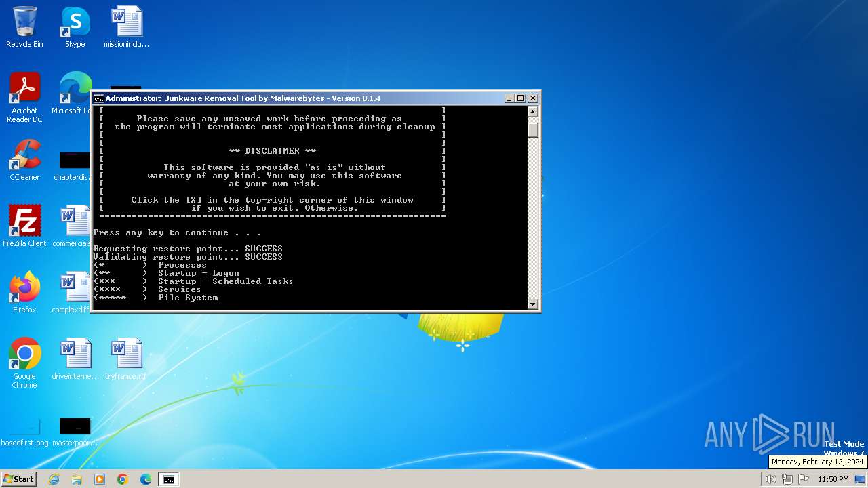Launch Firefox from the desktop
Screen dimensions: 868x488
24,293
